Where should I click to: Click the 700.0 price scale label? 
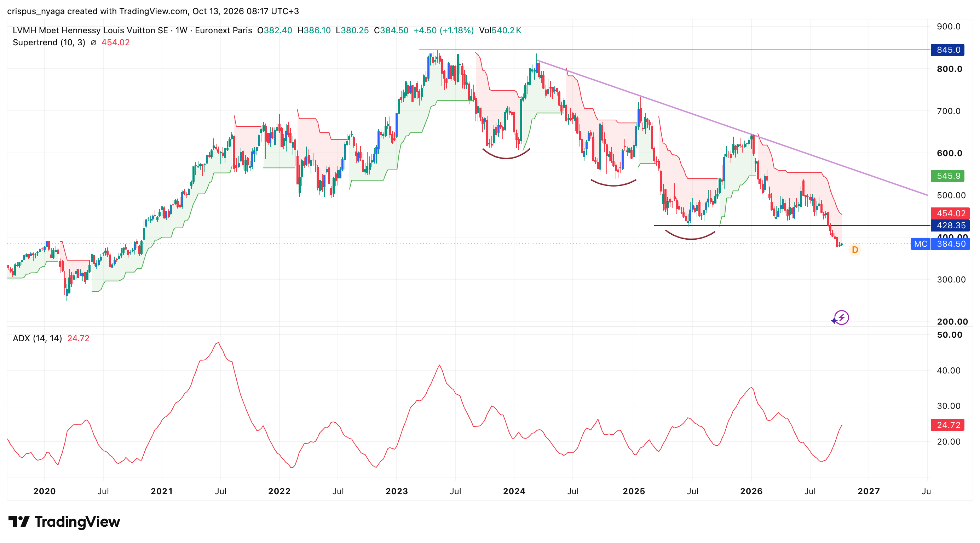pyautogui.click(x=949, y=111)
